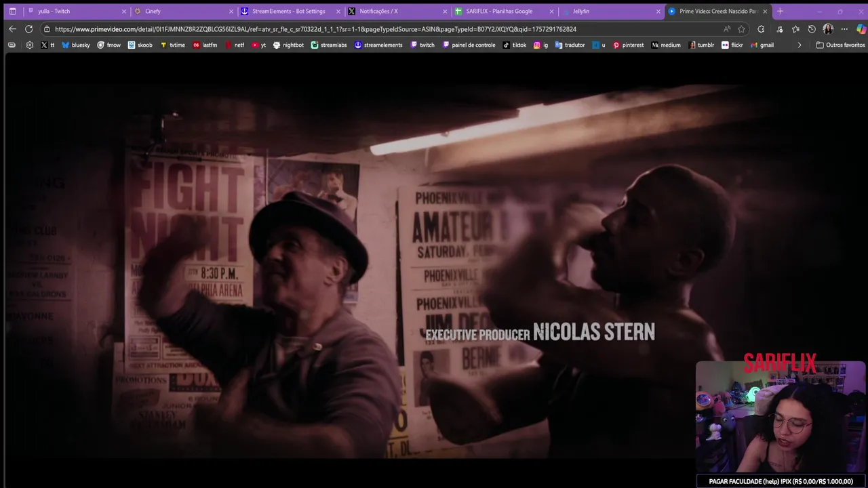Click the streamer webcam overlay
This screenshot has height=488, width=868.
pos(781,417)
